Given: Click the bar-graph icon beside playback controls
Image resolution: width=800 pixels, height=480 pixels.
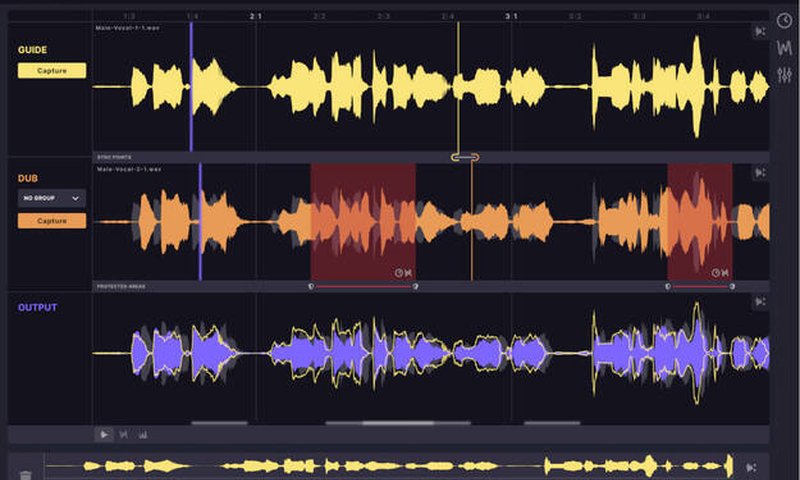Looking at the screenshot, I should [x=143, y=434].
